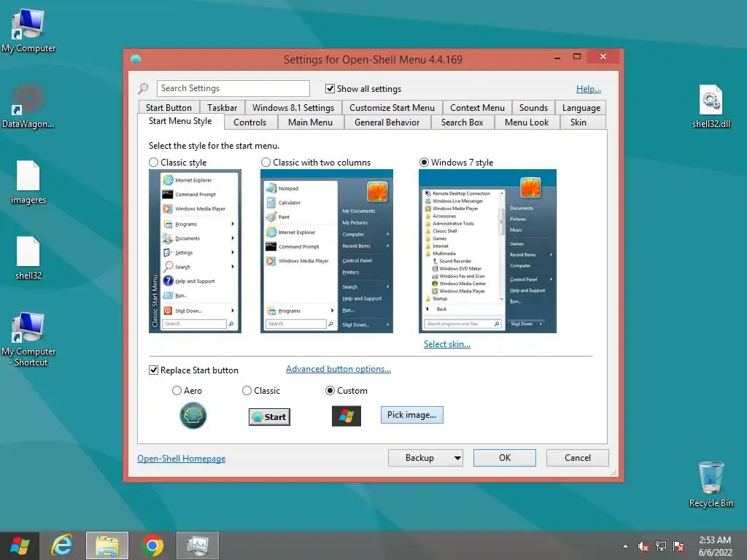This screenshot has height=560, width=747.
Task: Open My Computer - Shortcut icon
Action: point(28,339)
